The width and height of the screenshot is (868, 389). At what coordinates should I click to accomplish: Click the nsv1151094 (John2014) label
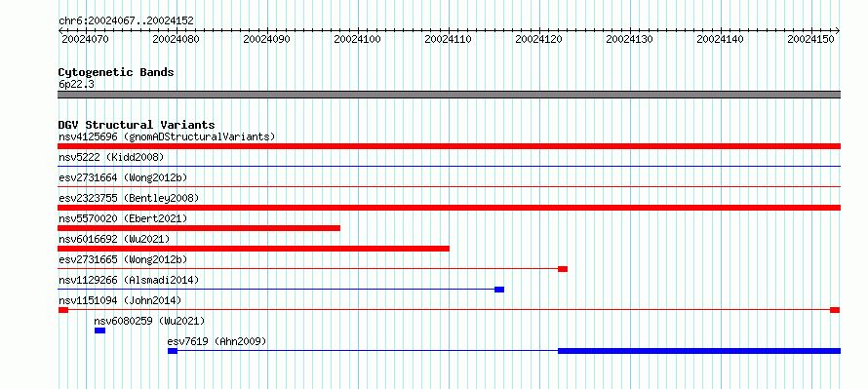pos(120,300)
